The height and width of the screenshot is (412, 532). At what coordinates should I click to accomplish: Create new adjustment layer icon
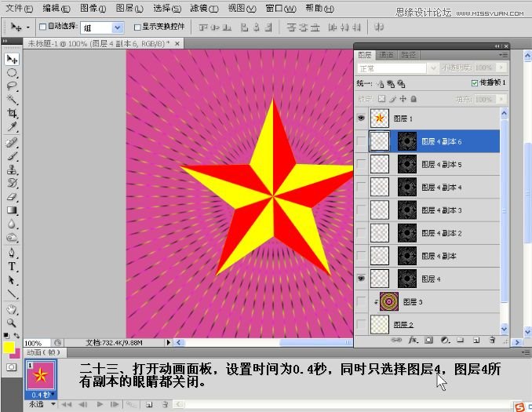pyautogui.click(x=445, y=340)
